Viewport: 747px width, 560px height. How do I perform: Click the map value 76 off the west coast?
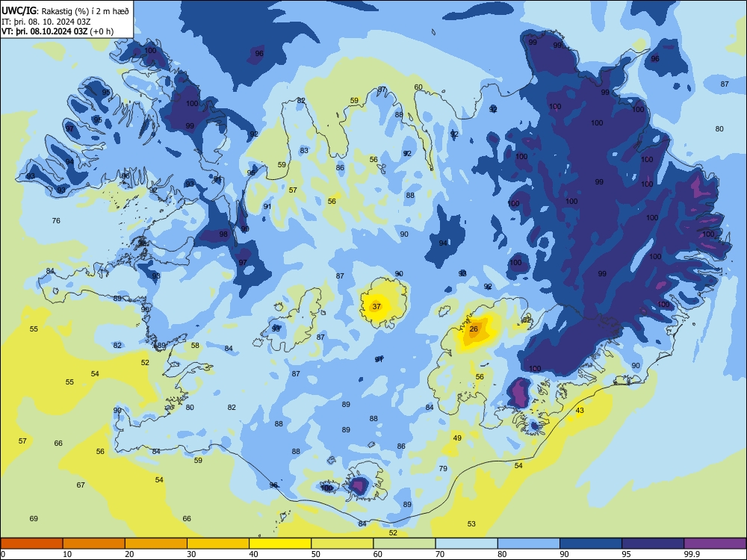(x=56, y=220)
